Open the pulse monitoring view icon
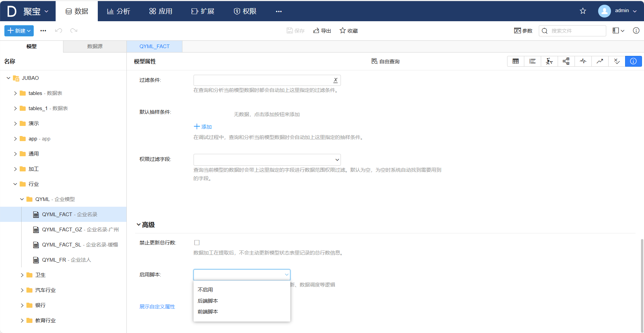 (583, 61)
